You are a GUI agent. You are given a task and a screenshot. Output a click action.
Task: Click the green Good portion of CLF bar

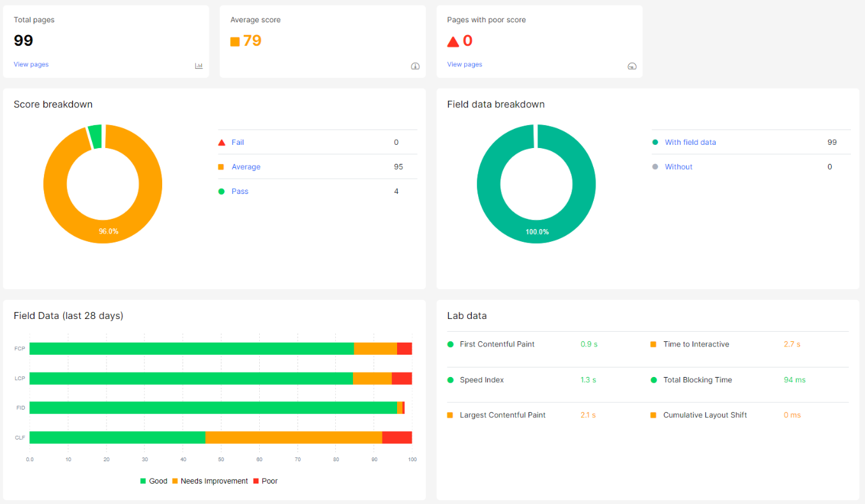[117, 437]
